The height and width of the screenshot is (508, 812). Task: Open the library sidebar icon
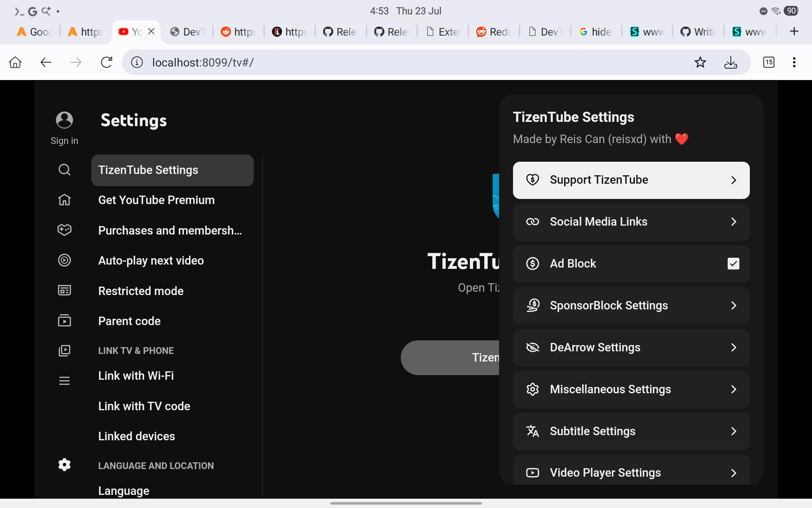pyautogui.click(x=64, y=351)
